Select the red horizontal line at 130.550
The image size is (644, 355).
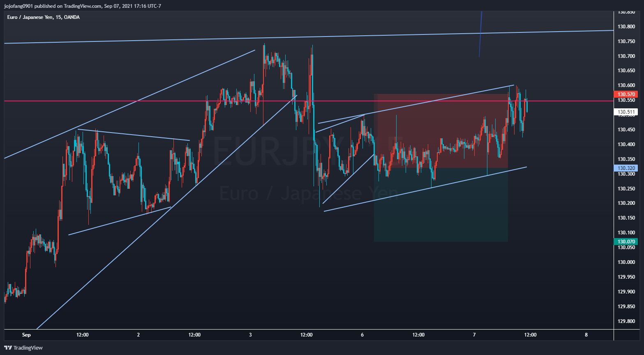pyautogui.click(x=308, y=101)
